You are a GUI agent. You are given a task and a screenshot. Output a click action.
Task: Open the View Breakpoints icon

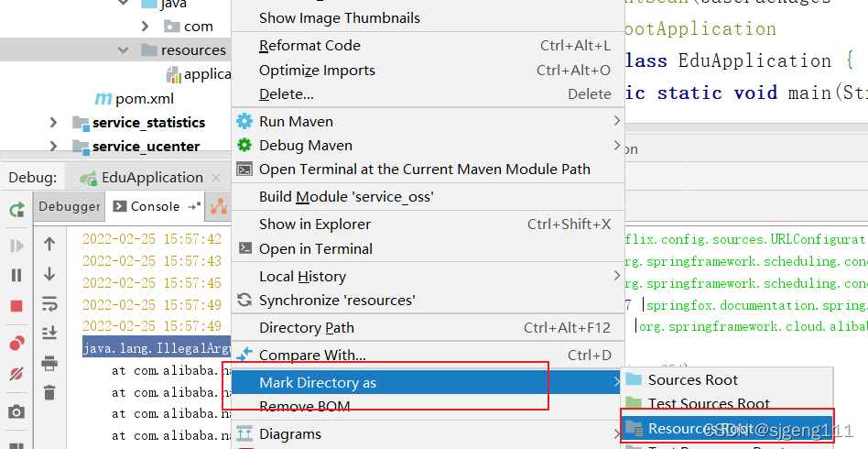[x=16, y=344]
